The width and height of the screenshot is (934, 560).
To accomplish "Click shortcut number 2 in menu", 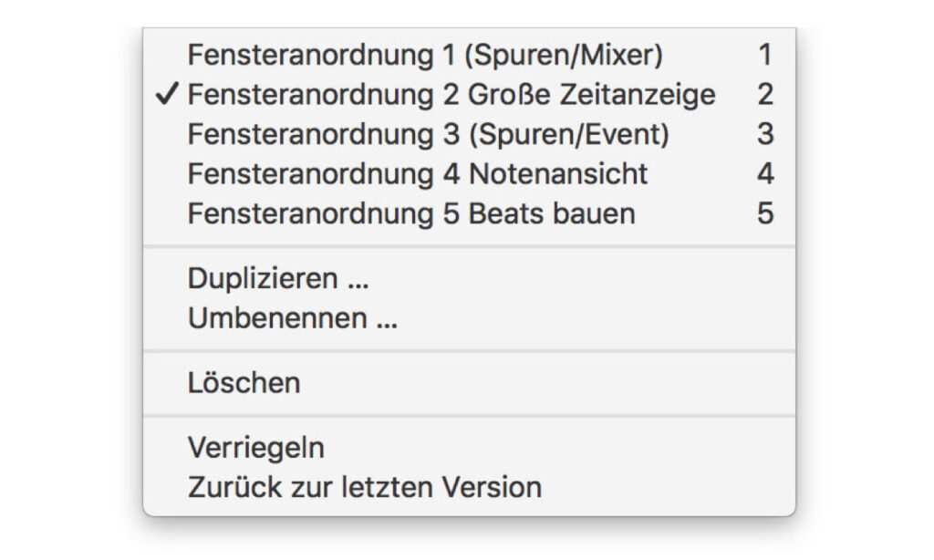I will pos(765,95).
